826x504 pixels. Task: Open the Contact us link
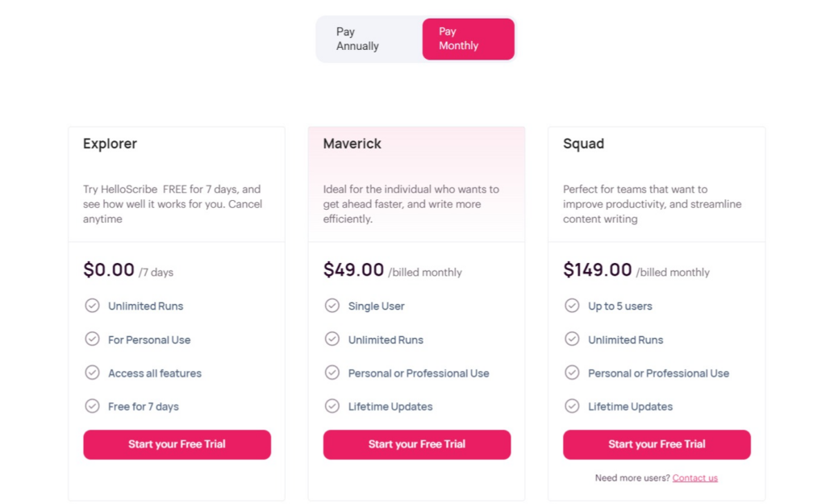pos(695,477)
